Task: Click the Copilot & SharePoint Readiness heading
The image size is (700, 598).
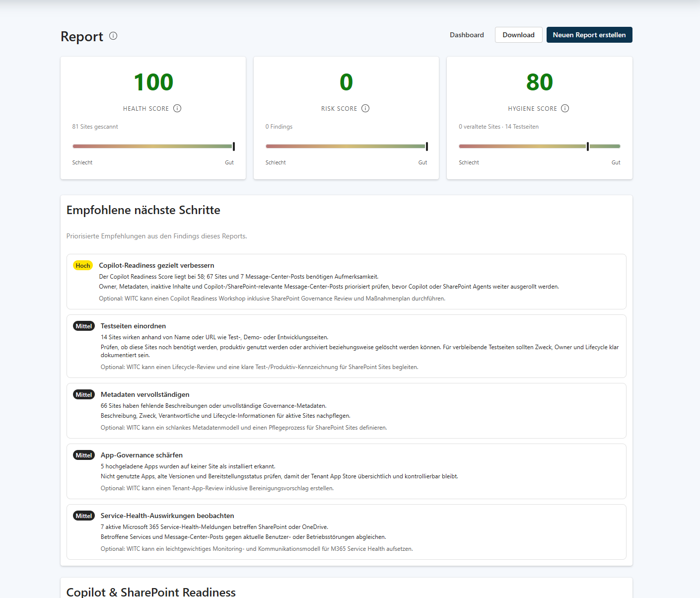Action: 151,592
